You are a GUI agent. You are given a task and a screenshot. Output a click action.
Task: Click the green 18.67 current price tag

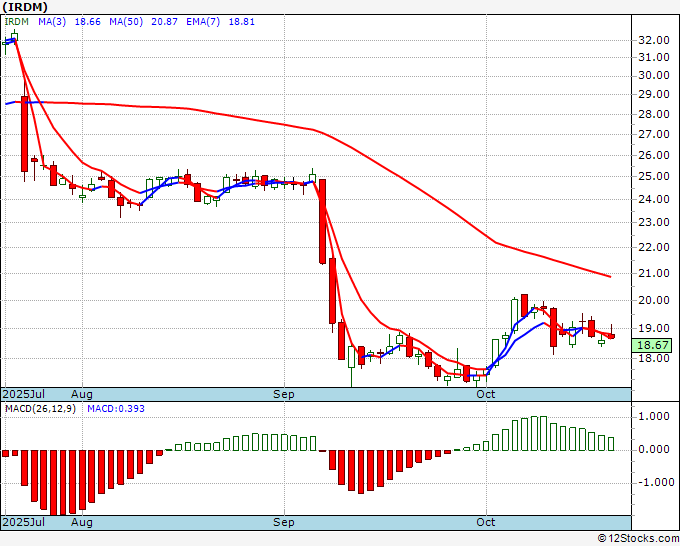(x=652, y=345)
